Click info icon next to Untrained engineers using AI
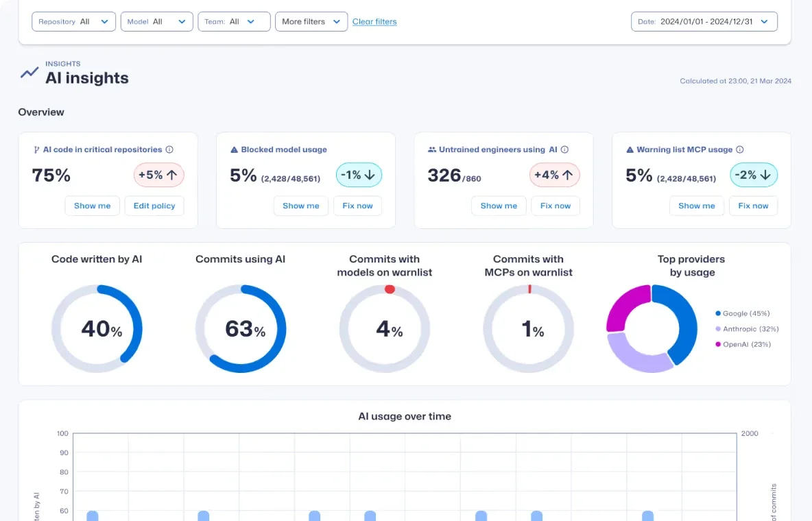Image resolution: width=812 pixels, height=521 pixels. (564, 149)
